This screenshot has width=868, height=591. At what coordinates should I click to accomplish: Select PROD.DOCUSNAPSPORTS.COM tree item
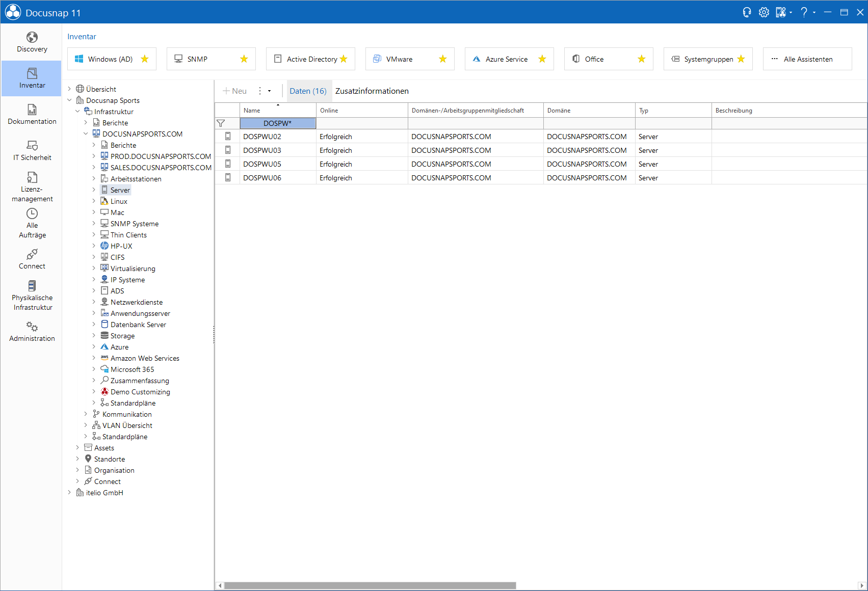161,156
